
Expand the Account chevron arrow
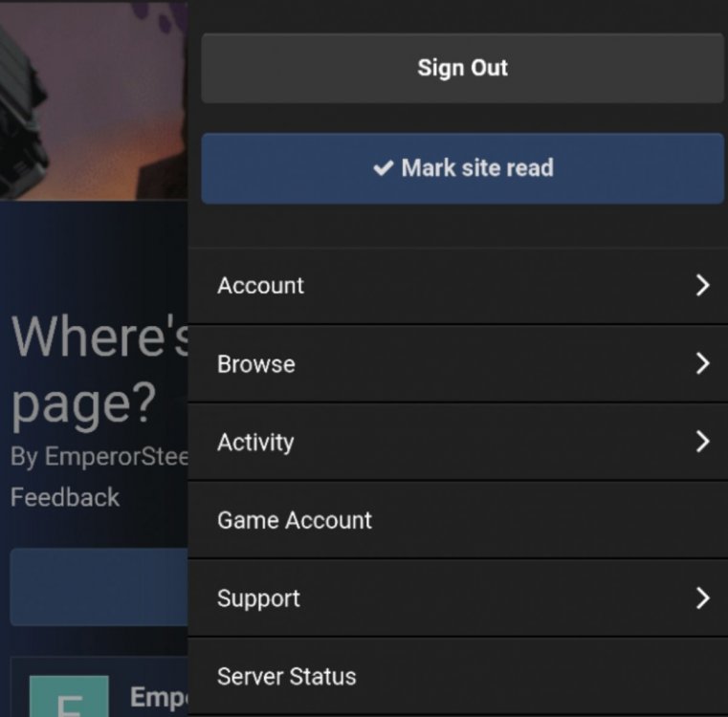point(702,285)
